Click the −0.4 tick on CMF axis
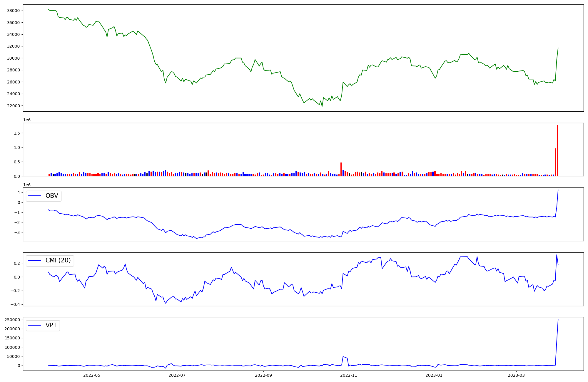 (x=15, y=304)
